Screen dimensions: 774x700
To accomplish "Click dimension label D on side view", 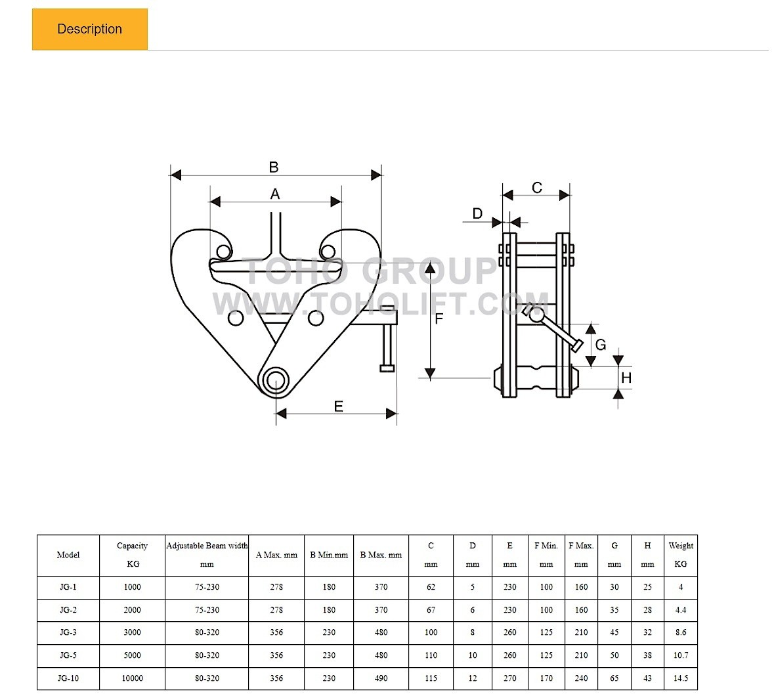I will 477,213.
